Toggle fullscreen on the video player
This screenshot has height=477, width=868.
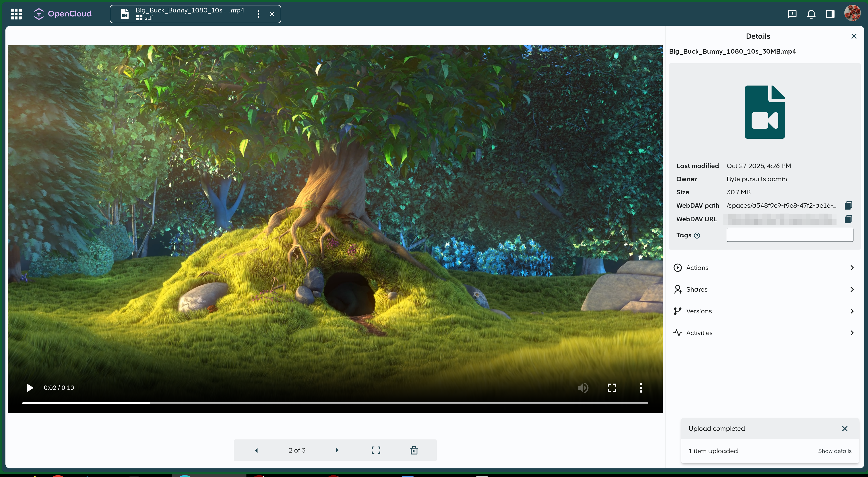[612, 388]
